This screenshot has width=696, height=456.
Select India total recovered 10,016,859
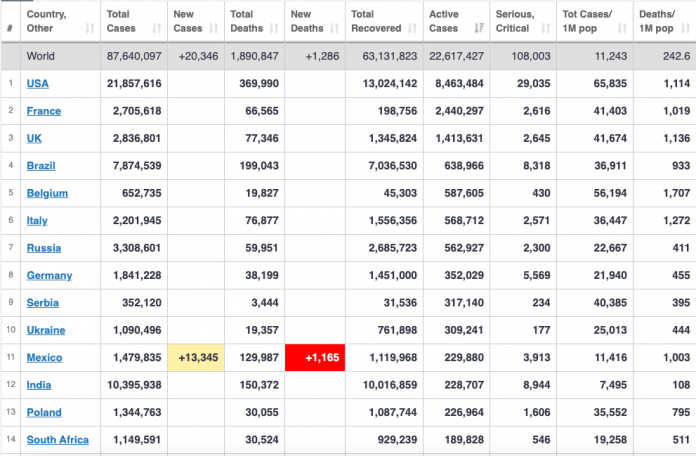click(x=390, y=385)
